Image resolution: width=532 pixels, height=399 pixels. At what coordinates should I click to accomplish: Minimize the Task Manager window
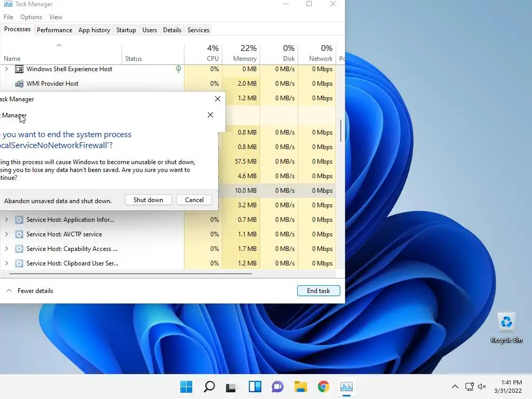pyautogui.click(x=286, y=4)
